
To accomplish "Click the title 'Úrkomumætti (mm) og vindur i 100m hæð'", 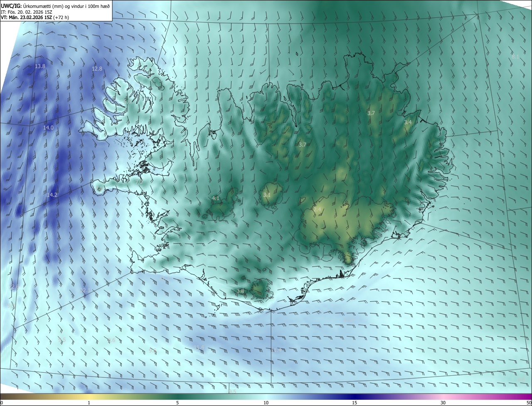I will click(x=66, y=5).
